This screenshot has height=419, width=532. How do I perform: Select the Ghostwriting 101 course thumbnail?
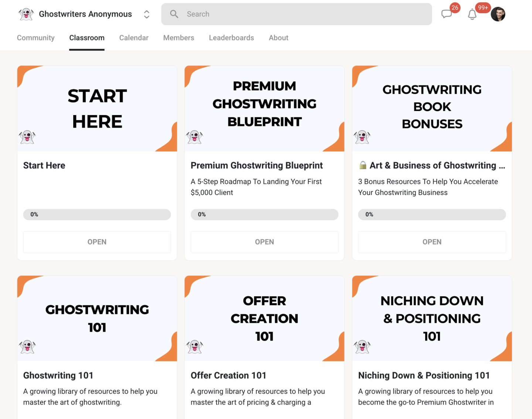(x=97, y=318)
